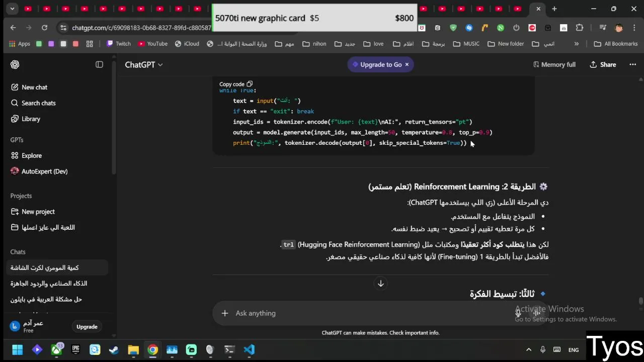Open the MUSIC bookmarks folder

pyautogui.click(x=466, y=44)
